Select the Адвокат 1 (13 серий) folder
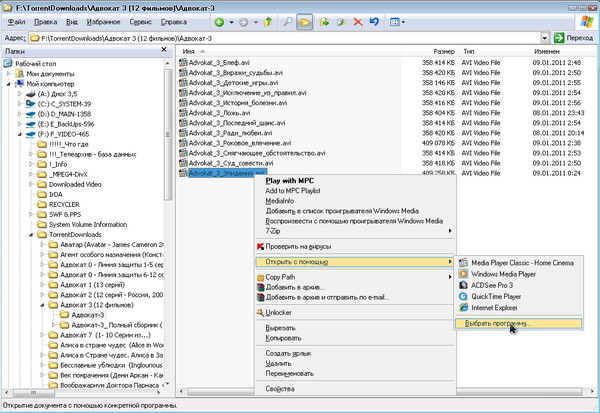The image size is (600, 413). click(x=92, y=285)
